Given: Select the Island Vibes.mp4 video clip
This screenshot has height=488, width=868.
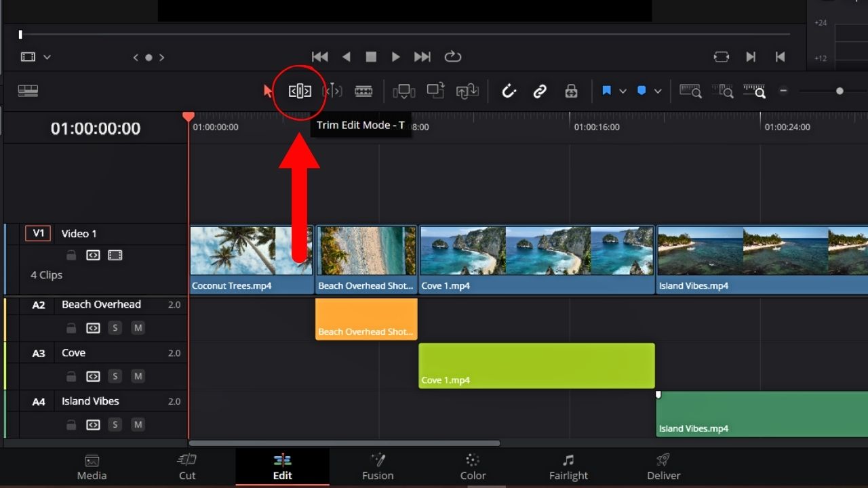Looking at the screenshot, I should pyautogui.click(x=762, y=260).
